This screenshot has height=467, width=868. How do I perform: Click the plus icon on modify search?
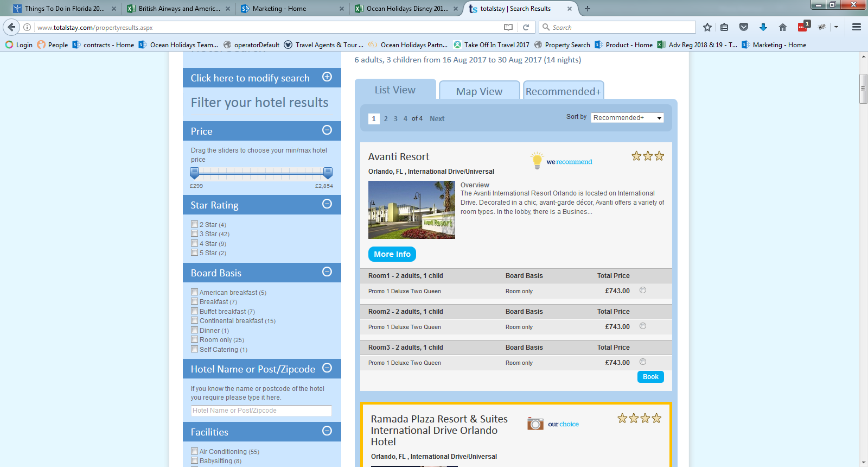[x=327, y=77]
